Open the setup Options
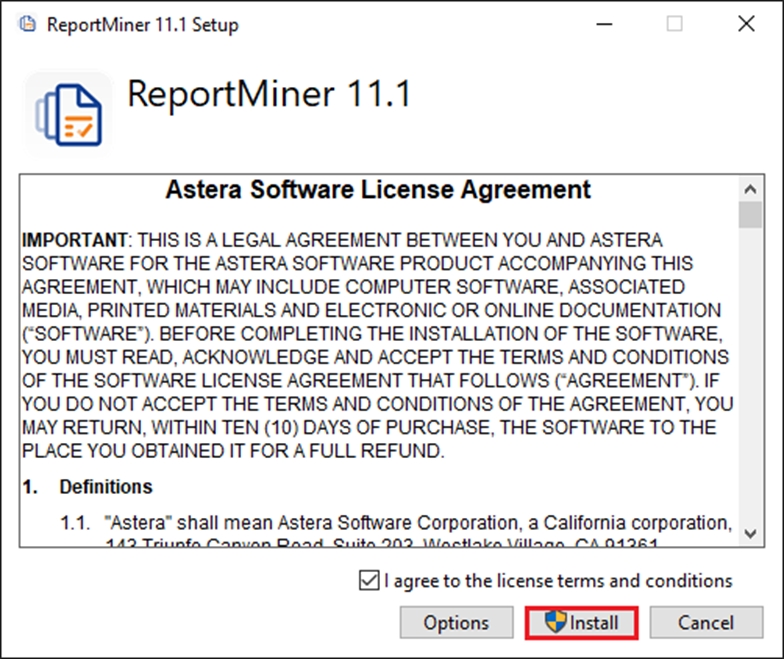Viewport: 784px width, 659px height. 456,622
